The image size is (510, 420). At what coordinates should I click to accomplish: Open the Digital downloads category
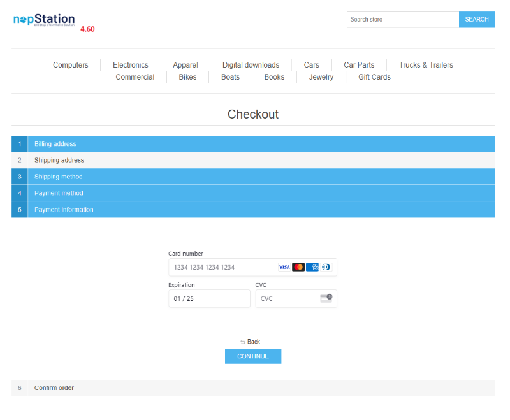click(x=251, y=64)
